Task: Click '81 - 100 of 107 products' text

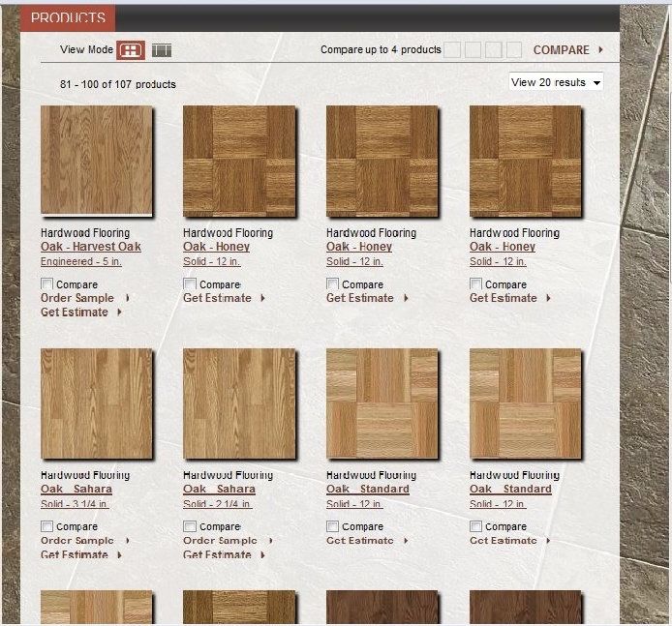Action: coord(118,84)
